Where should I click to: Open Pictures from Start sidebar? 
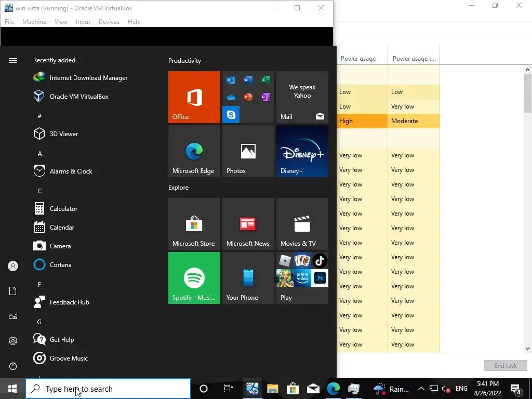13,316
